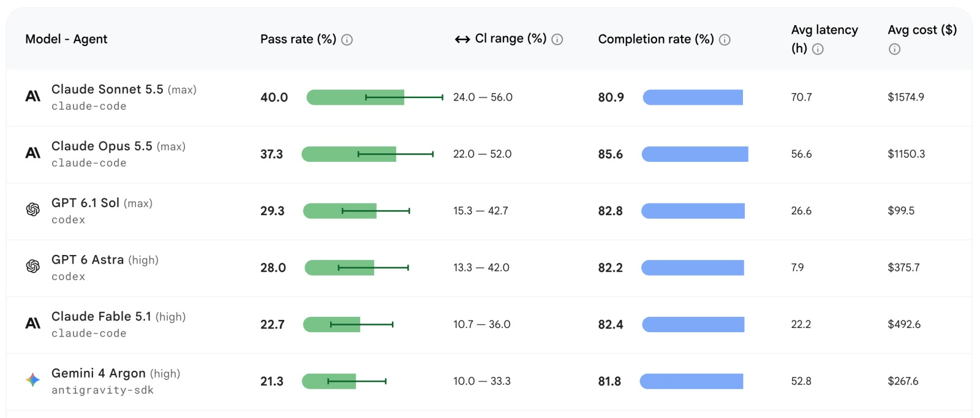
Task: Sort by the Avg cost ($) header
Action: tap(922, 30)
